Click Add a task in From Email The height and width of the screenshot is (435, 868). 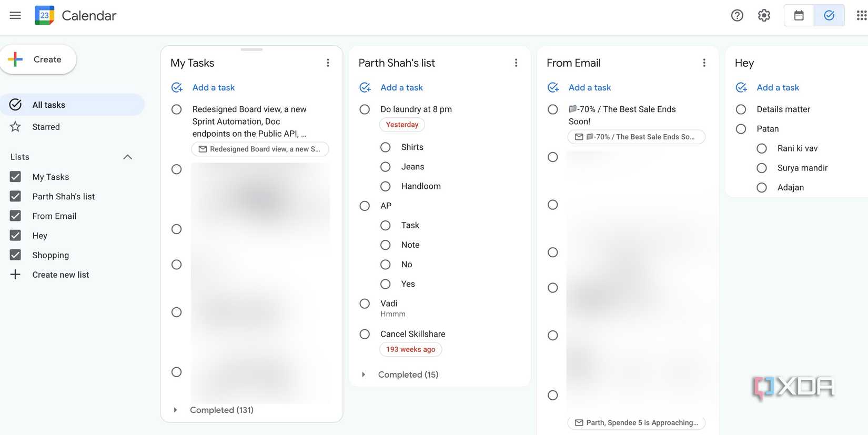pos(590,87)
